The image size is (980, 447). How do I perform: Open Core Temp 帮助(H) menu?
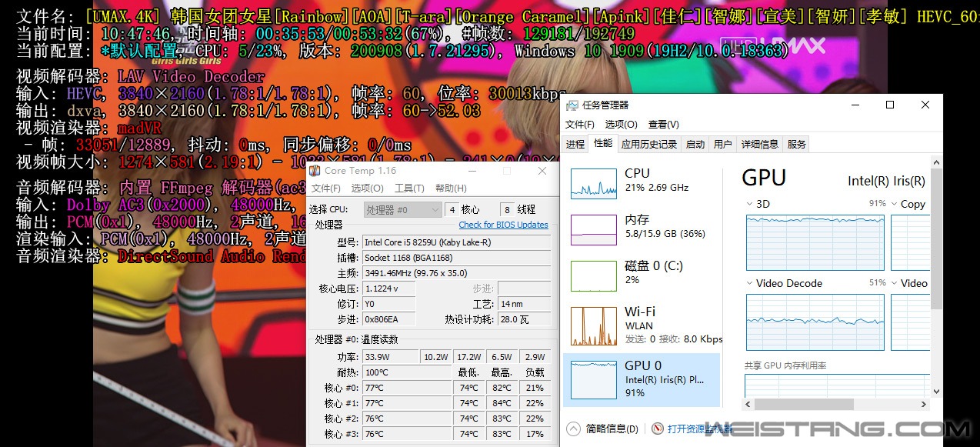[451, 188]
